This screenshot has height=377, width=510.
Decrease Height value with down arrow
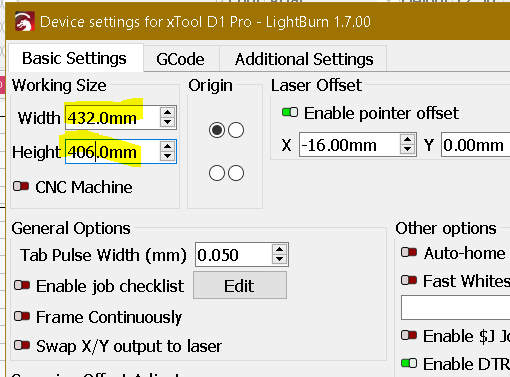pyautogui.click(x=167, y=156)
